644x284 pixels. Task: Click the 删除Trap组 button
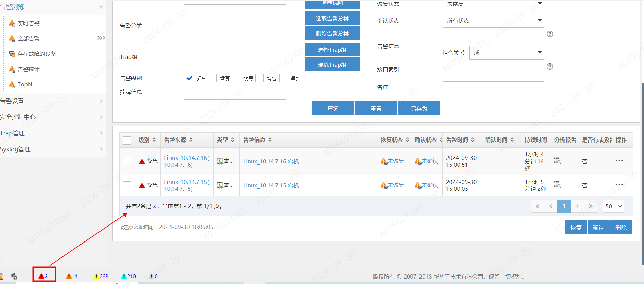tap(332, 65)
